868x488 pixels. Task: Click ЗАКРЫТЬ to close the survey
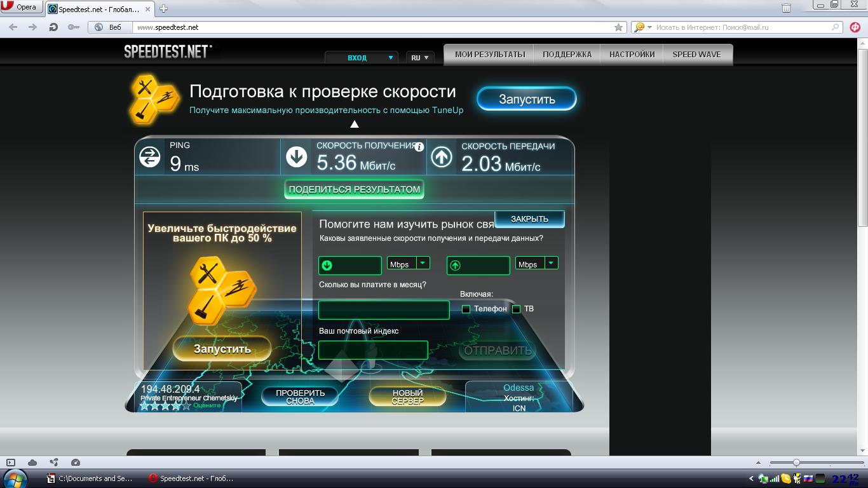[529, 219]
